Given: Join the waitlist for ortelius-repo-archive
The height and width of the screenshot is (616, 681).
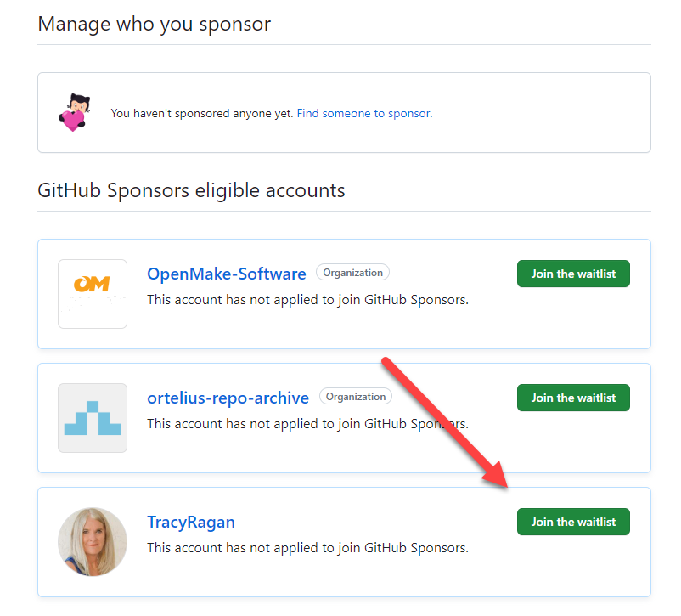Looking at the screenshot, I should tap(573, 398).
